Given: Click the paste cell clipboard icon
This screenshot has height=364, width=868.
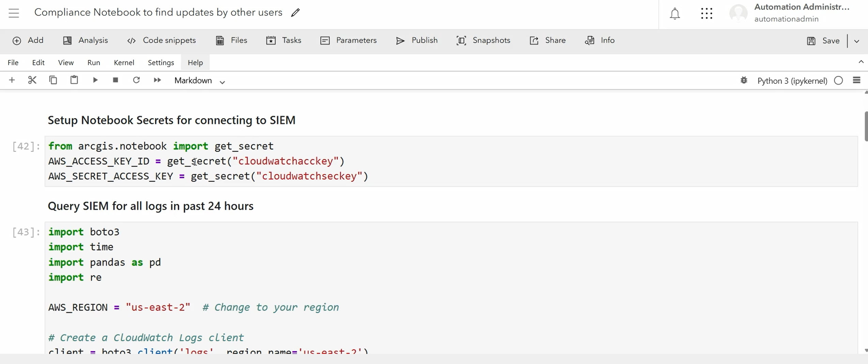Looking at the screenshot, I should coord(74,80).
